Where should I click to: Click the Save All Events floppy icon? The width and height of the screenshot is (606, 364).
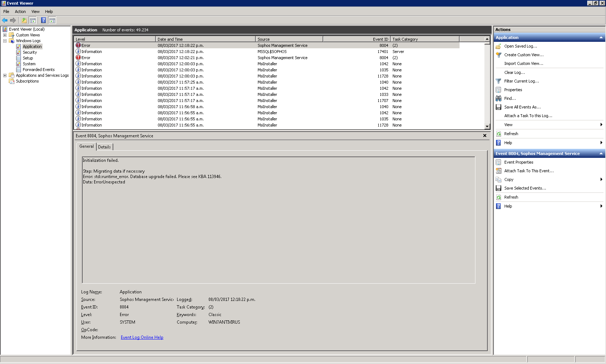tap(499, 107)
